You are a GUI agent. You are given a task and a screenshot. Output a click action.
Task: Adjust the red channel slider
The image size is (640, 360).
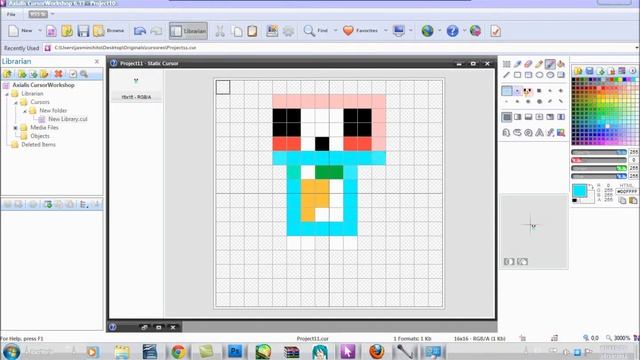[x=599, y=160]
